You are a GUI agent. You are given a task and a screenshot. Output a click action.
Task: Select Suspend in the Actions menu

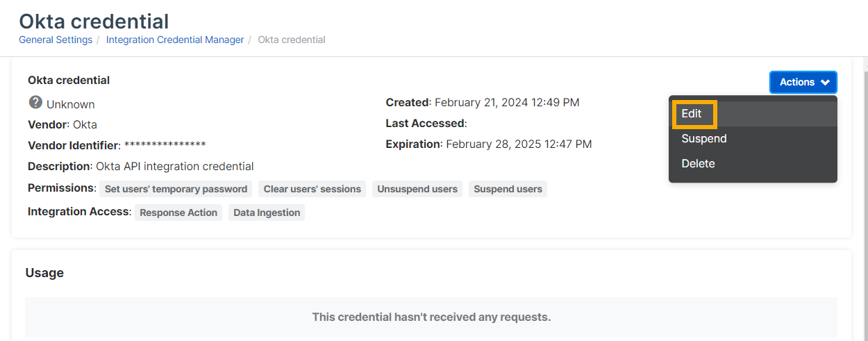(704, 139)
